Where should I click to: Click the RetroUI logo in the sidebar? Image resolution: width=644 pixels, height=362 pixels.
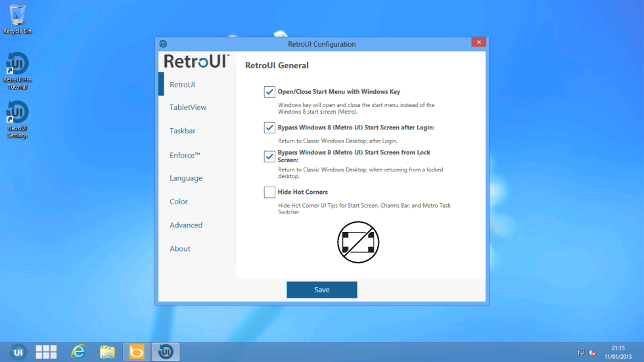[196, 61]
